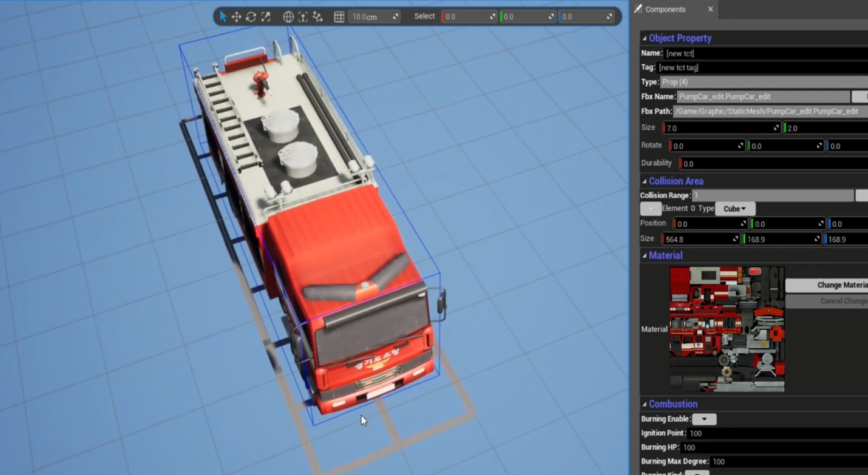Click the blue Z value field in toolbar
The height and width of the screenshot is (475, 868).
(x=586, y=17)
